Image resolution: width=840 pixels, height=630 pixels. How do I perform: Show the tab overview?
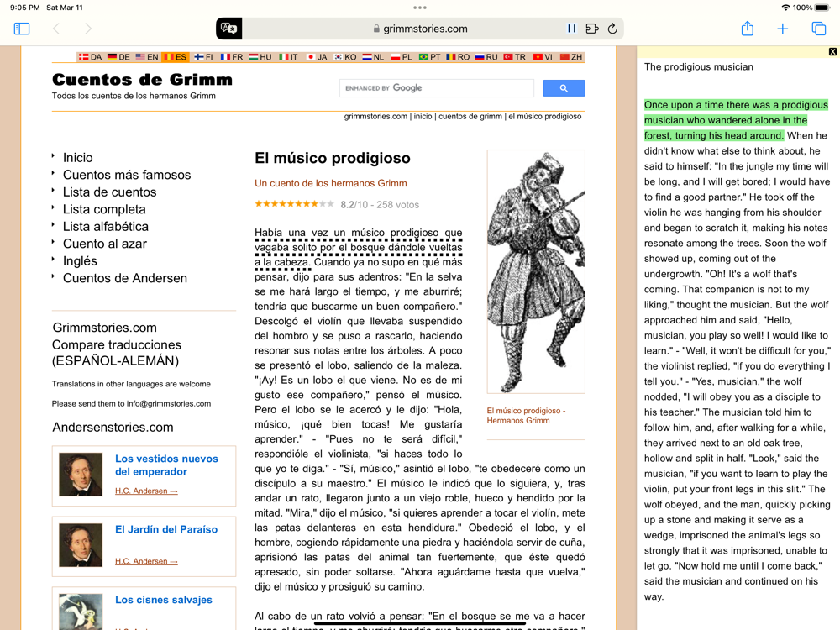point(818,29)
